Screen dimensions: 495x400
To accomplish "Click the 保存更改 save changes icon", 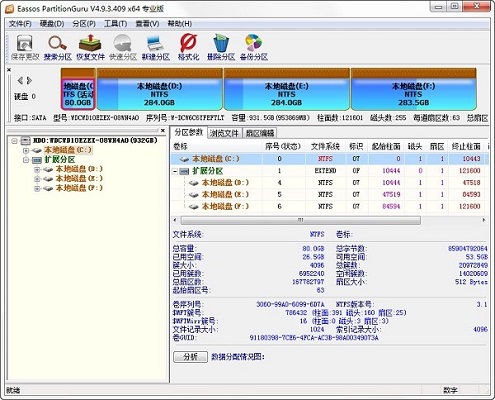I will click(x=25, y=47).
